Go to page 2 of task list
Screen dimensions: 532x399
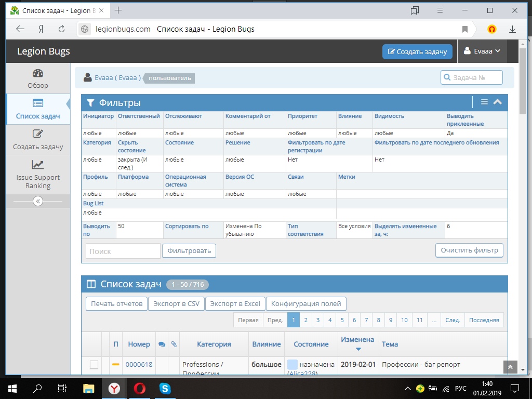coord(305,320)
